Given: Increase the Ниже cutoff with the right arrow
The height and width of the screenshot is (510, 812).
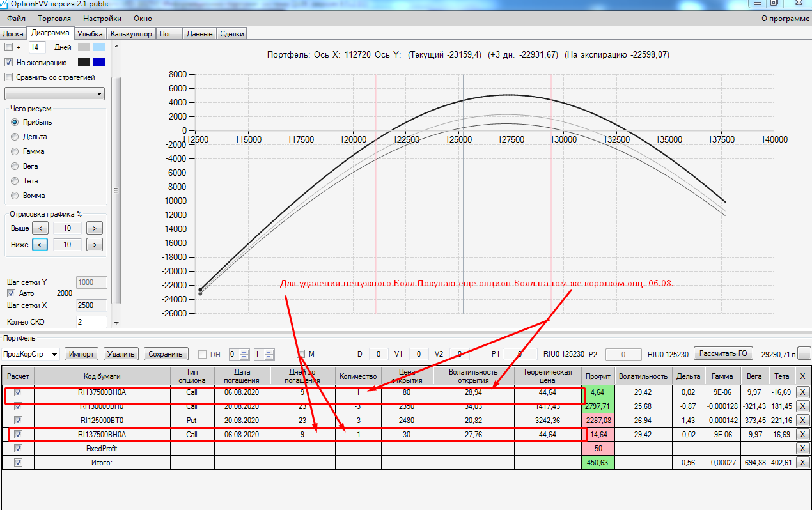Looking at the screenshot, I should [95, 245].
